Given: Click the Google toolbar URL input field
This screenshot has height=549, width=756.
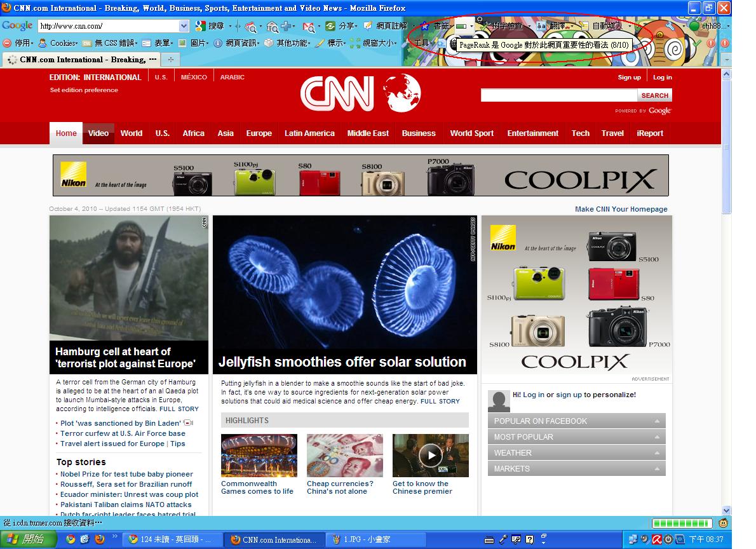Looking at the screenshot, I should pos(109,26).
